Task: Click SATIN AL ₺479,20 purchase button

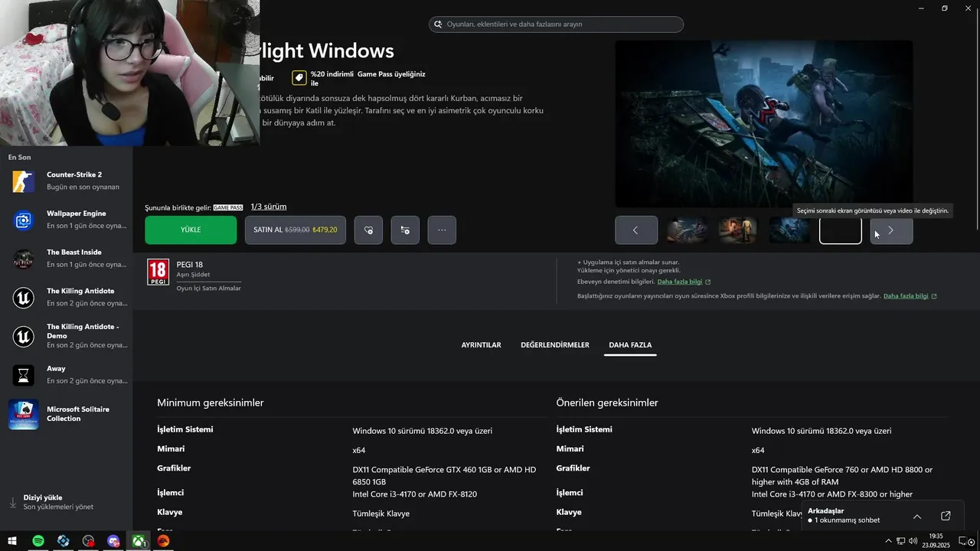Action: click(296, 230)
